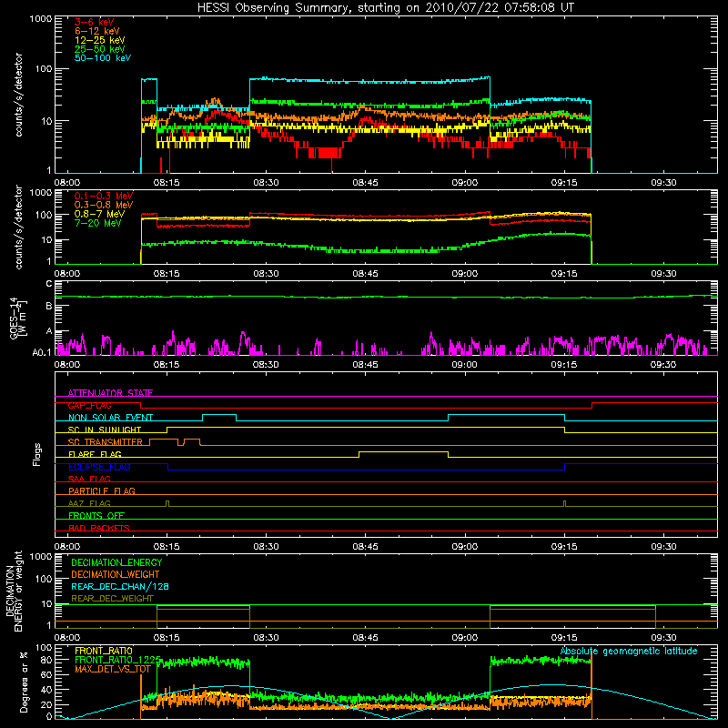Viewport: 728px width, 728px height.
Task: Click the 0.1-0.3 MeV legend label
Action: click(x=104, y=196)
